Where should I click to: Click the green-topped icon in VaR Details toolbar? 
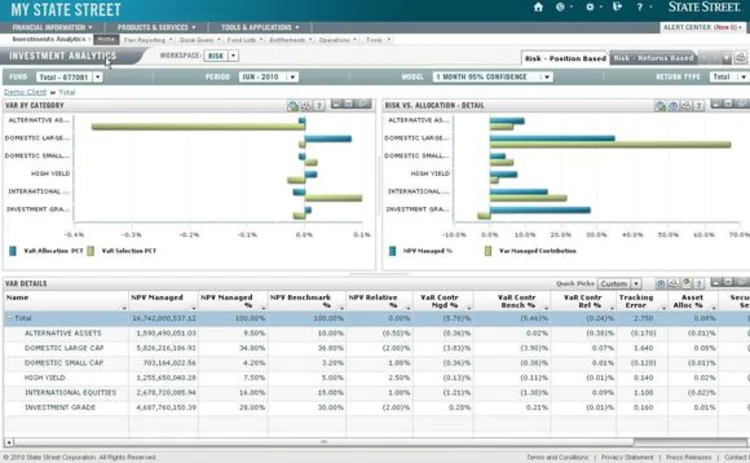pos(686,284)
